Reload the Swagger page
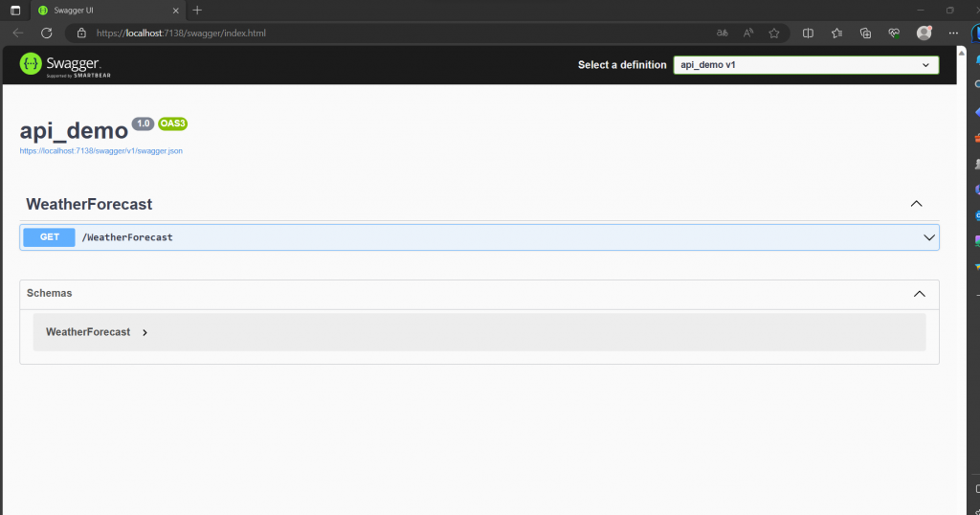 point(46,34)
